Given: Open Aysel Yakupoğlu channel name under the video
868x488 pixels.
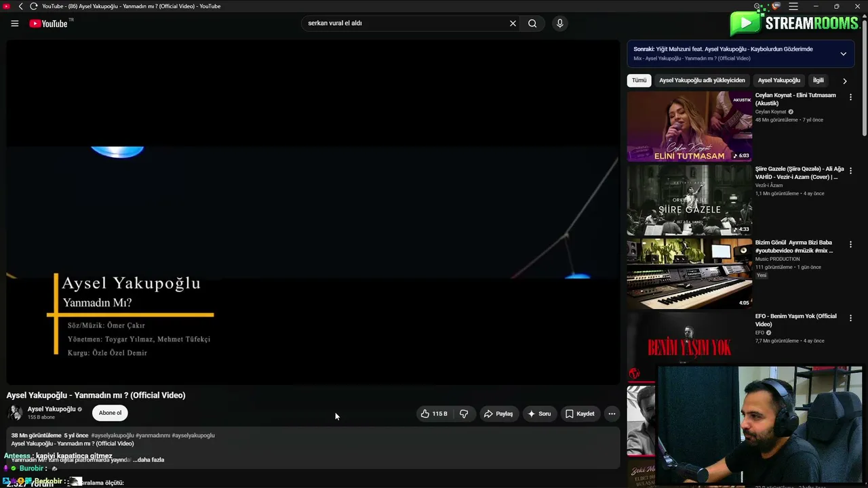Looking at the screenshot, I should [52, 409].
